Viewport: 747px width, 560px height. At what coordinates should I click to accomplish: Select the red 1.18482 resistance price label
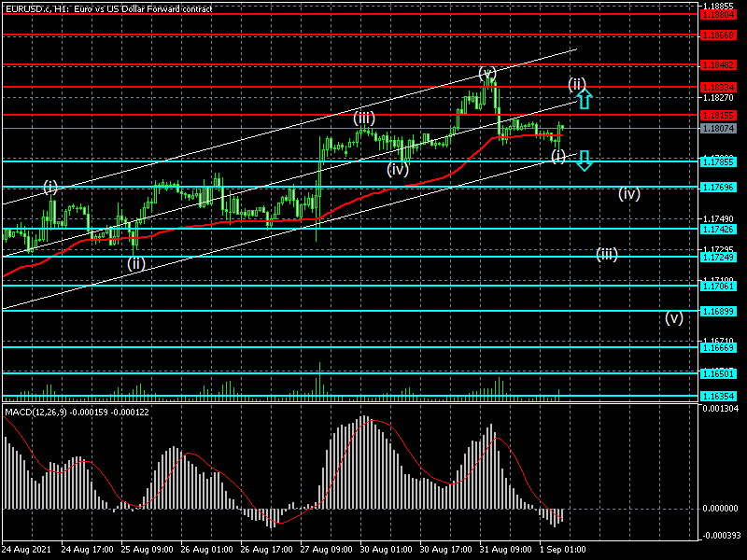pos(723,65)
